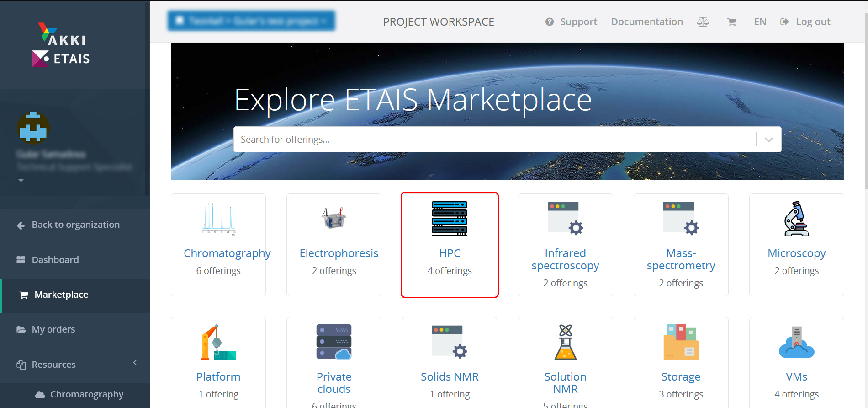Click the Microscopy microscope icon
The image size is (868, 408).
point(797,219)
